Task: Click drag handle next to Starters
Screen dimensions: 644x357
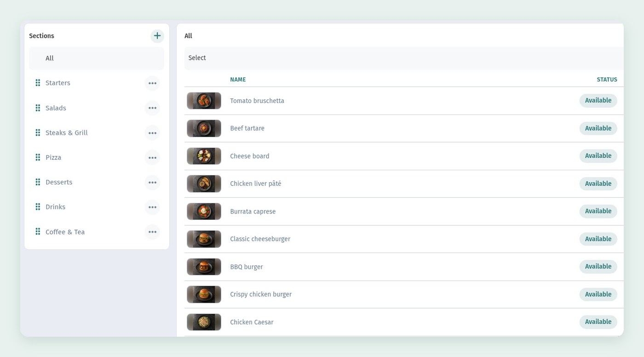Action: pos(38,83)
